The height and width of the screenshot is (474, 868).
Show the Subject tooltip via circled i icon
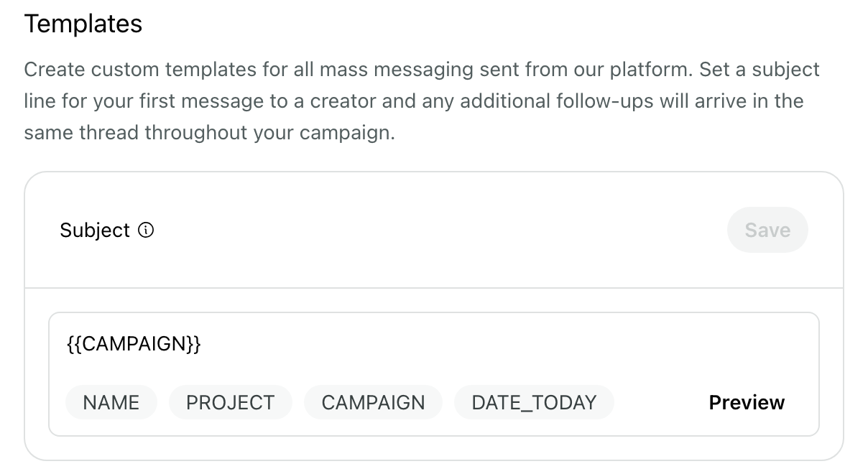coord(146,231)
